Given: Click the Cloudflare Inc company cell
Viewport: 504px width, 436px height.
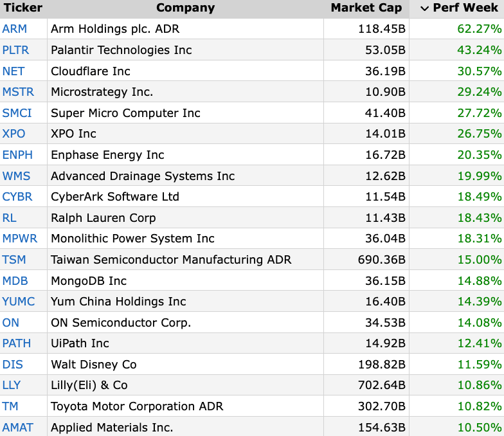Looking at the screenshot, I should (x=91, y=71).
